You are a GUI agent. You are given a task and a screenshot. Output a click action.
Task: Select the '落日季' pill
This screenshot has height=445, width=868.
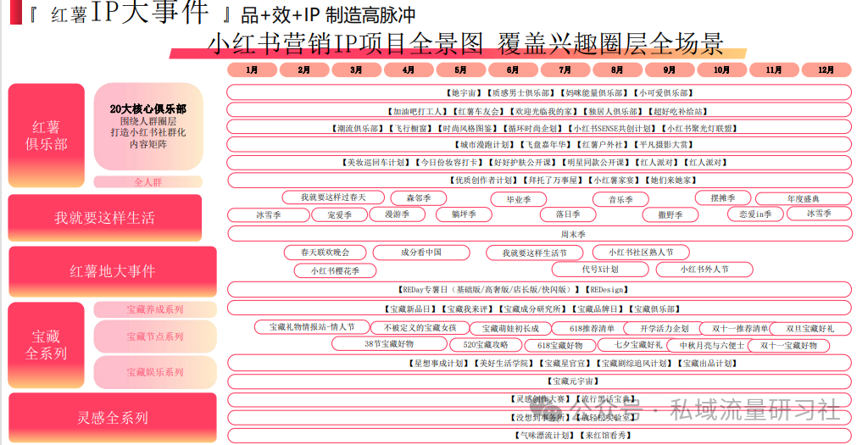568,214
